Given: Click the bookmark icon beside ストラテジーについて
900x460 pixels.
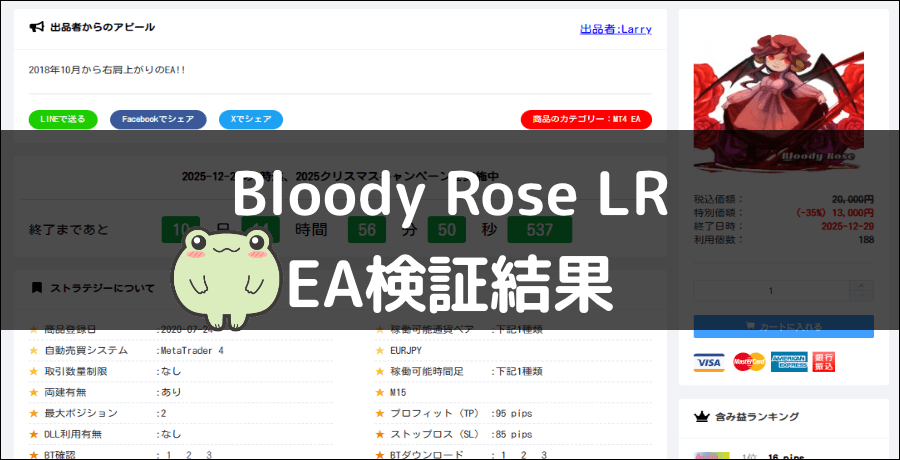Looking at the screenshot, I should tap(37, 288).
